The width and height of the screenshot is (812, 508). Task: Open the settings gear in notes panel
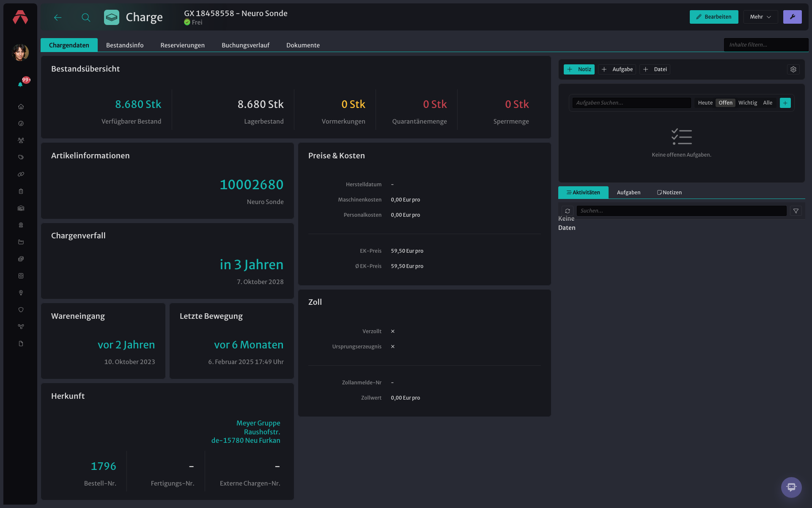pos(793,69)
